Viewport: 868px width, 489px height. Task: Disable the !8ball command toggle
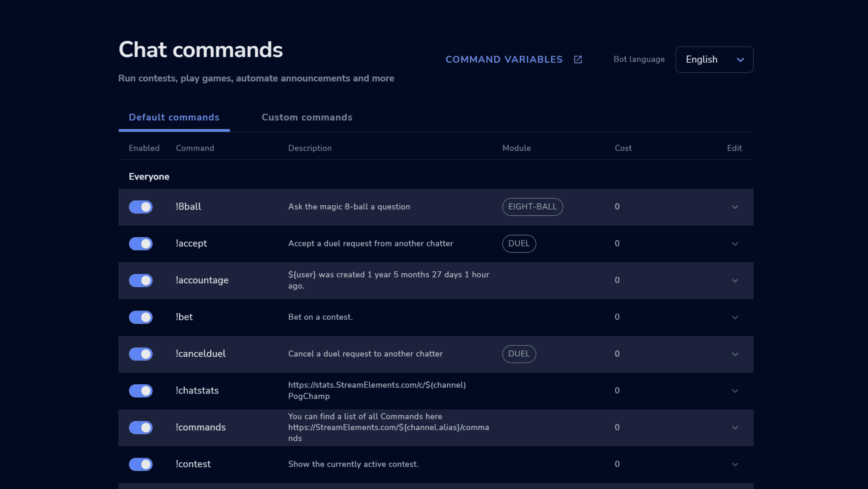141,207
